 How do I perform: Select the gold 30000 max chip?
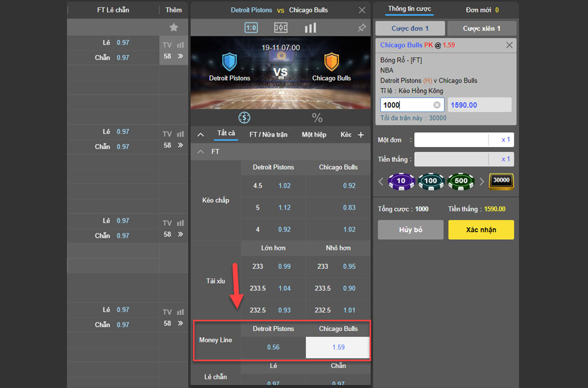502,181
